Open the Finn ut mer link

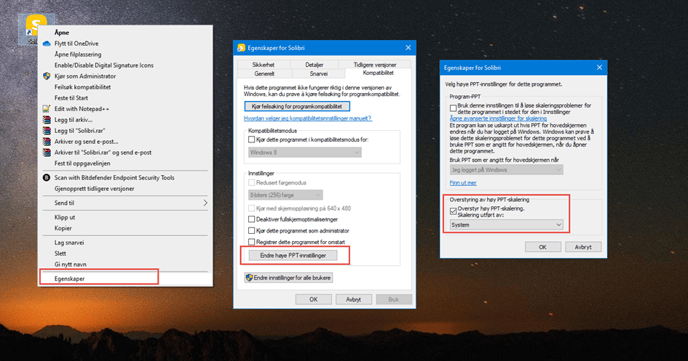coord(463,183)
